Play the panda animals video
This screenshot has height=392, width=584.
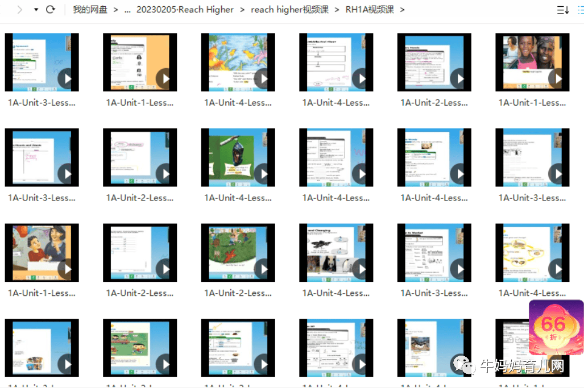coord(336,252)
